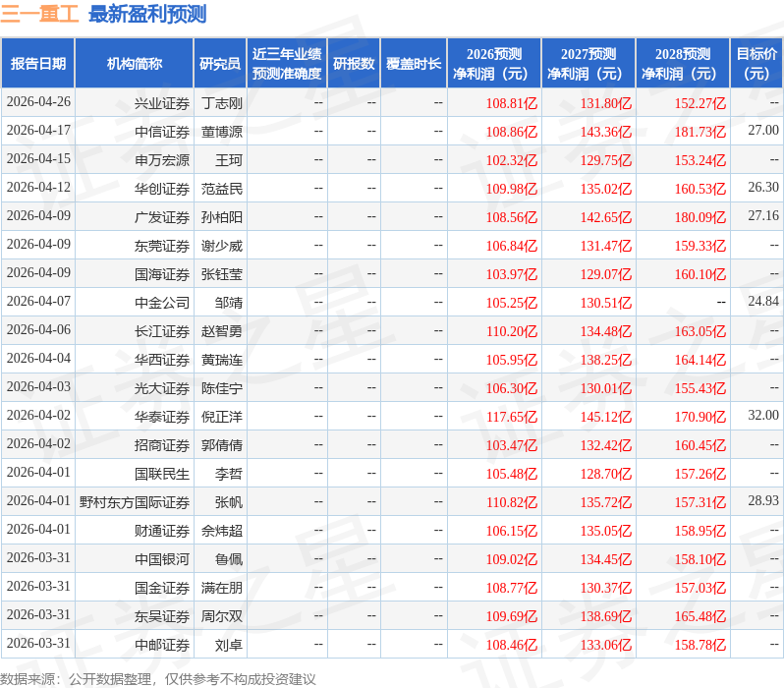
Task: Click the target price 27.00
Action: click(x=763, y=130)
